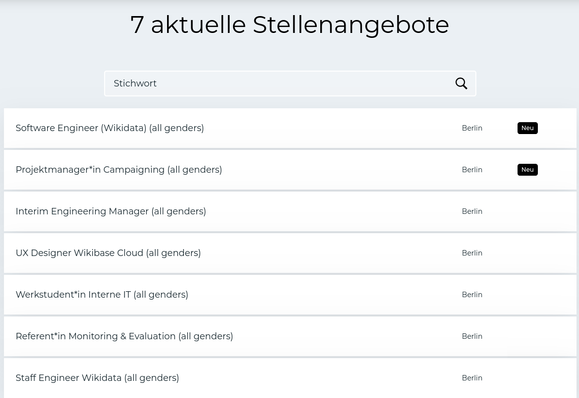The width and height of the screenshot is (579, 398).
Task: Click Berlin location in Werkstudent*in row
Action: (x=472, y=295)
